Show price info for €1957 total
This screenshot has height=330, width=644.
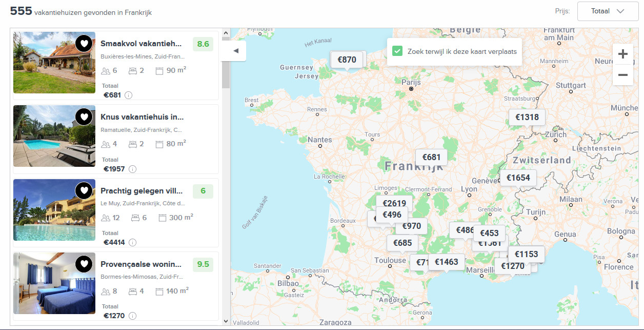point(132,169)
